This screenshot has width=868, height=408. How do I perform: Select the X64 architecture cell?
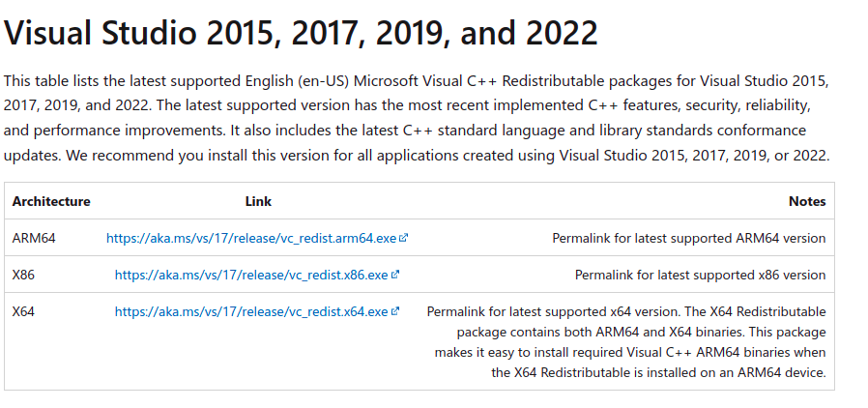23,311
